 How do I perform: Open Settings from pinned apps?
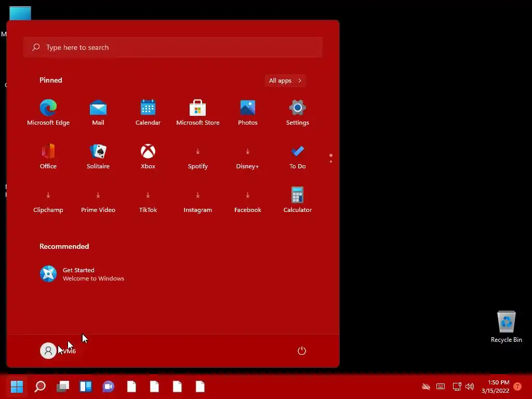[x=298, y=113]
